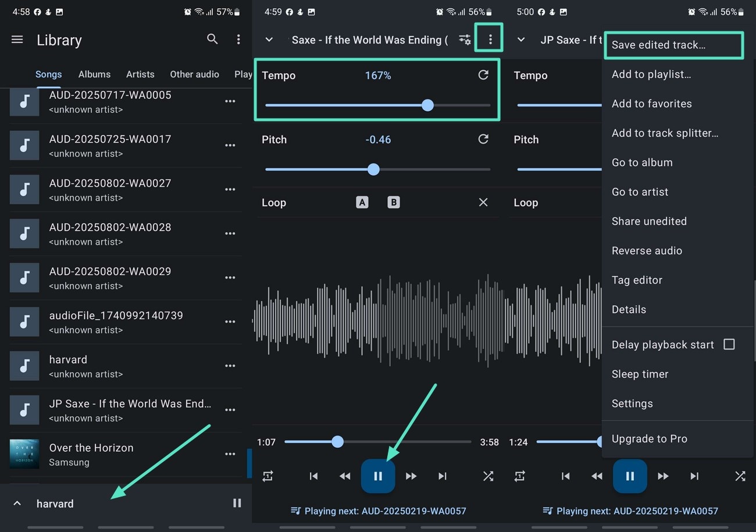This screenshot has width=756, height=532.
Task: Rewind in middle player
Action: tap(345, 476)
